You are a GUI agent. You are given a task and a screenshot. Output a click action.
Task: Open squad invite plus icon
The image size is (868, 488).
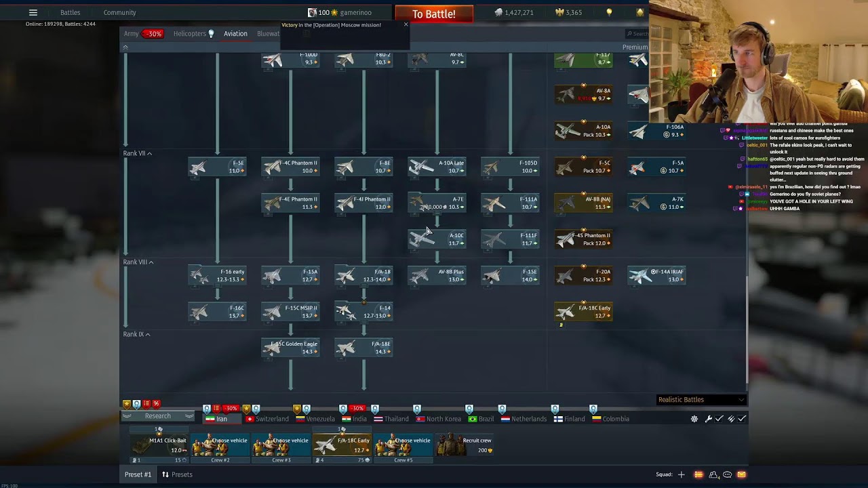point(682,474)
